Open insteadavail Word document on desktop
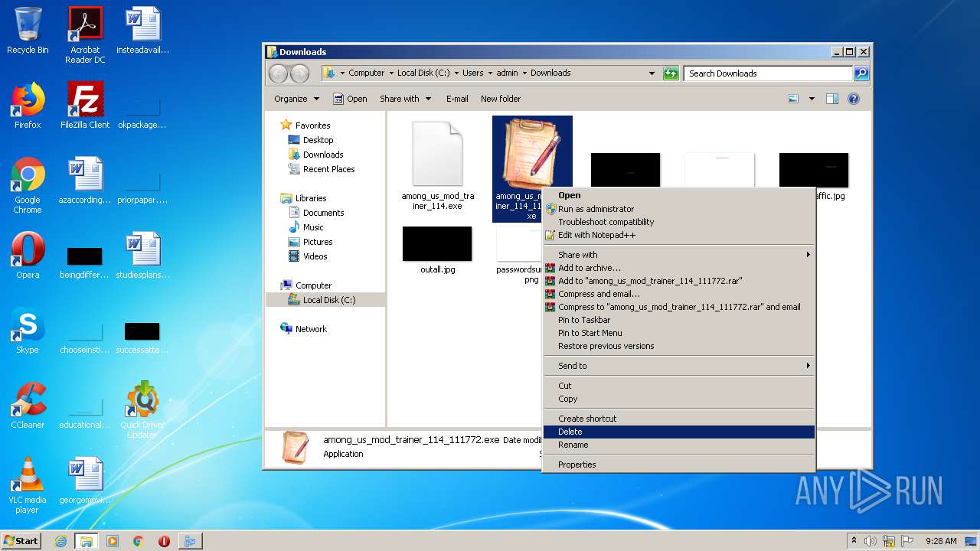This screenshot has width=980, height=551. 142,31
